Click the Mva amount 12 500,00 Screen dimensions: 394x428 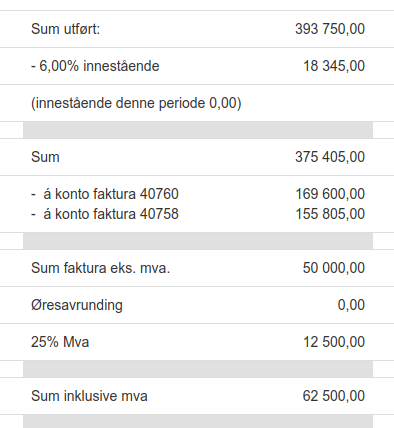[x=334, y=342]
